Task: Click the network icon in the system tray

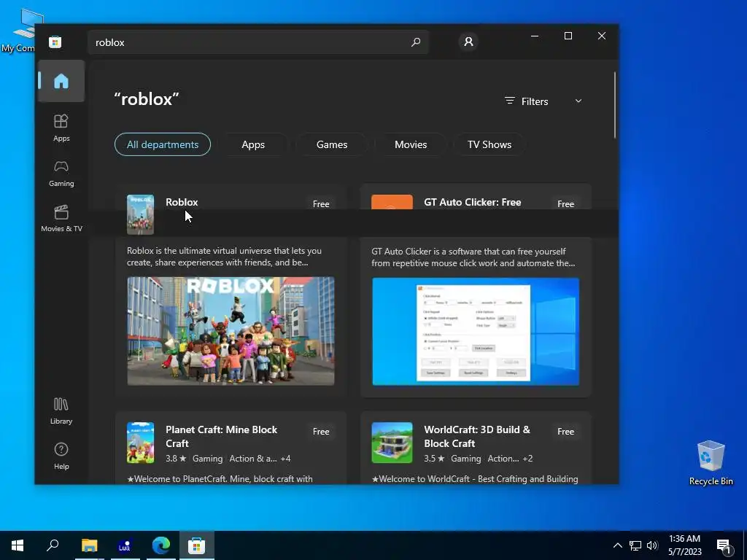Action: 635,545
